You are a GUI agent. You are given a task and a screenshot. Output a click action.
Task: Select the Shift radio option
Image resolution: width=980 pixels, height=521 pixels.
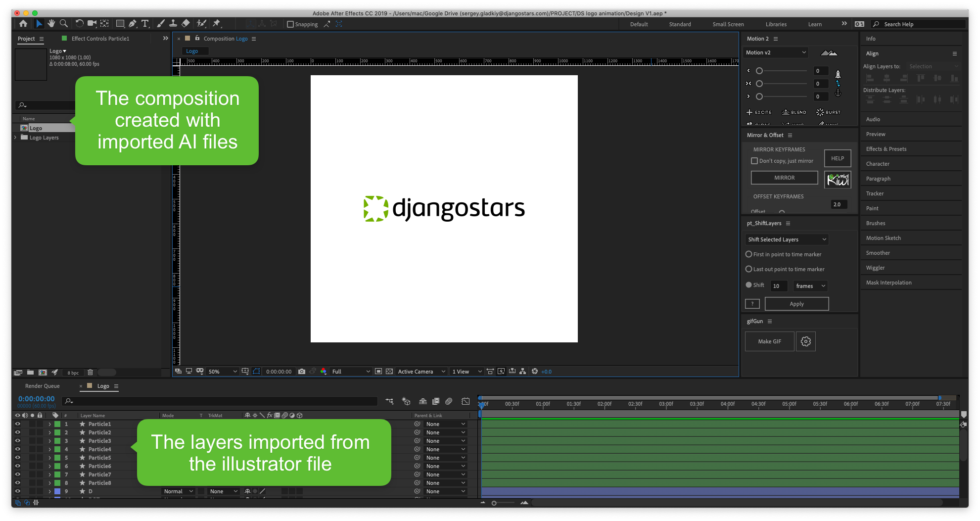(749, 285)
